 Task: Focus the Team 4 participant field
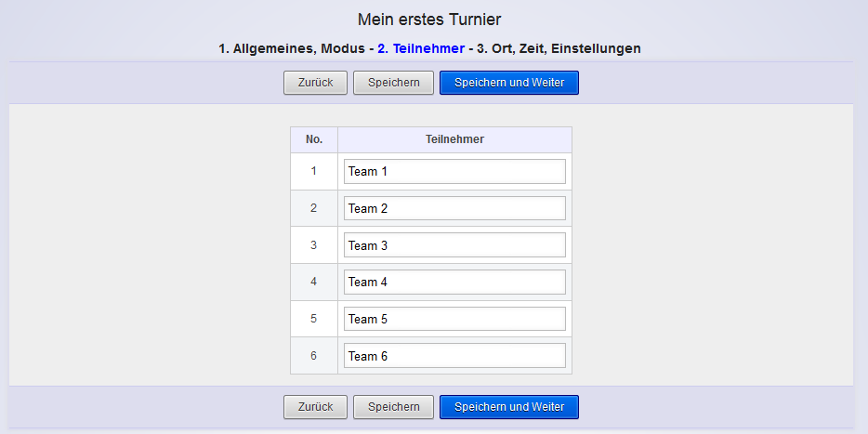pos(454,282)
